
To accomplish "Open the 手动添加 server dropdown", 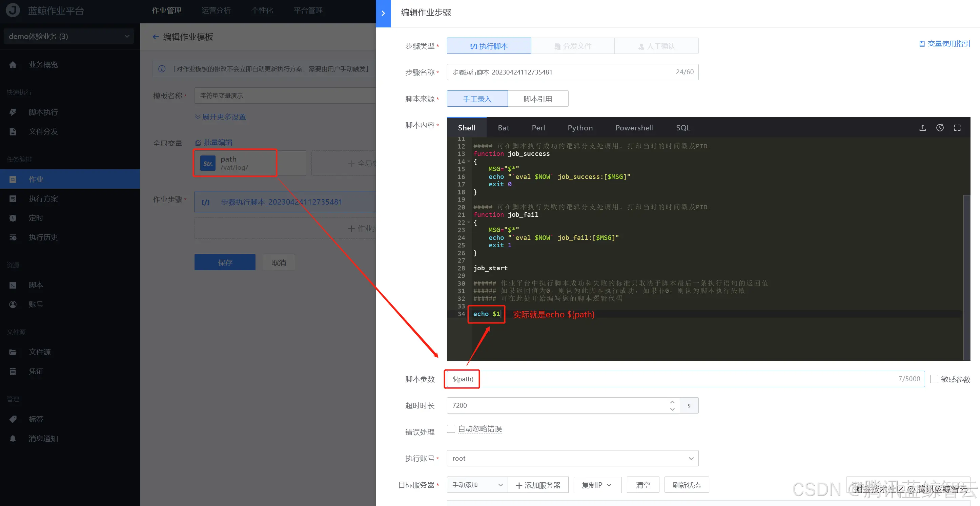I will (x=477, y=485).
